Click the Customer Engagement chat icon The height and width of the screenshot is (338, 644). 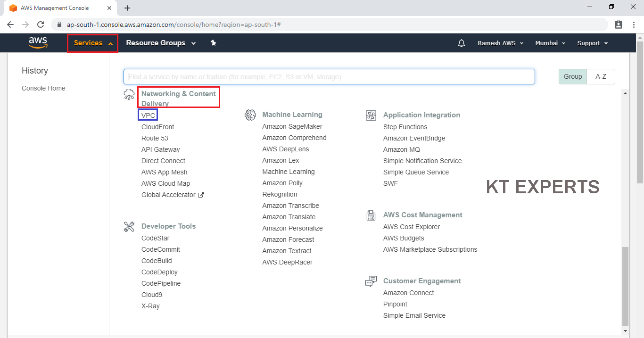(371, 281)
